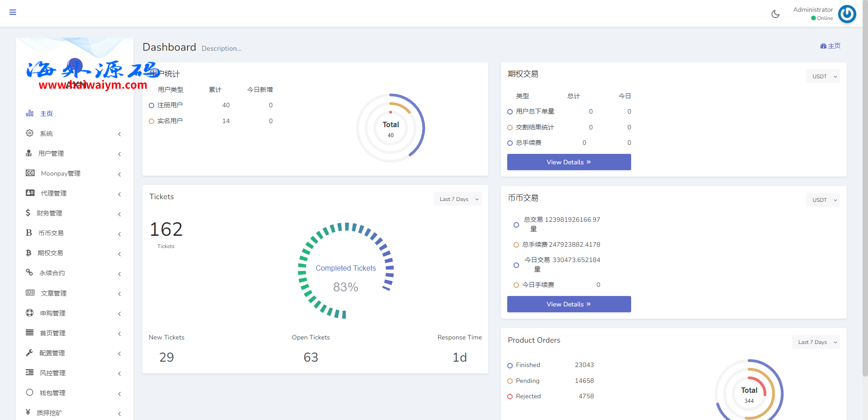The height and width of the screenshot is (420, 868).
Task: Click the 系统 gear icon
Action: [29, 133]
